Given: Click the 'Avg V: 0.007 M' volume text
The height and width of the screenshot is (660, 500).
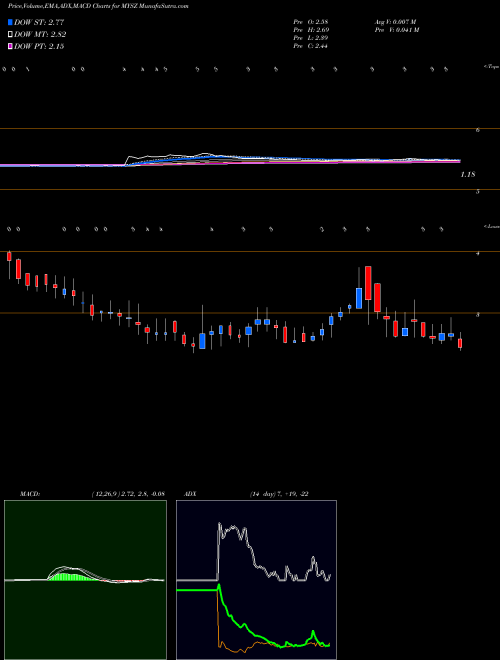Looking at the screenshot, I should 395,21.
